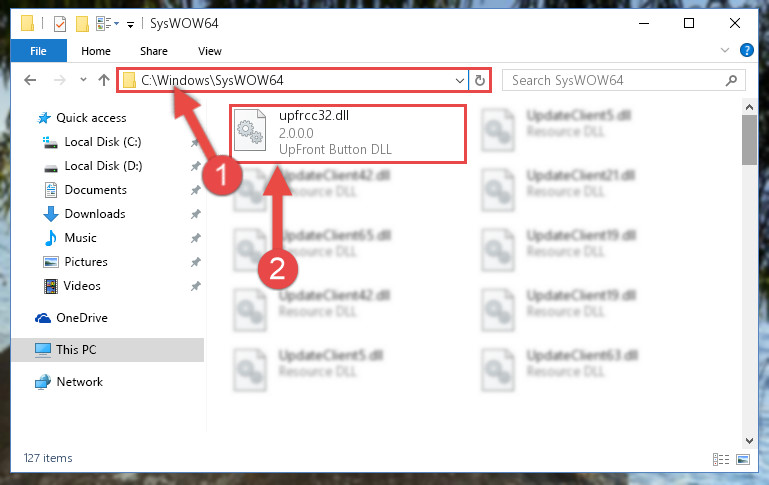Image resolution: width=769 pixels, height=485 pixels.
Task: Click the Back navigation arrow
Action: click(30, 80)
